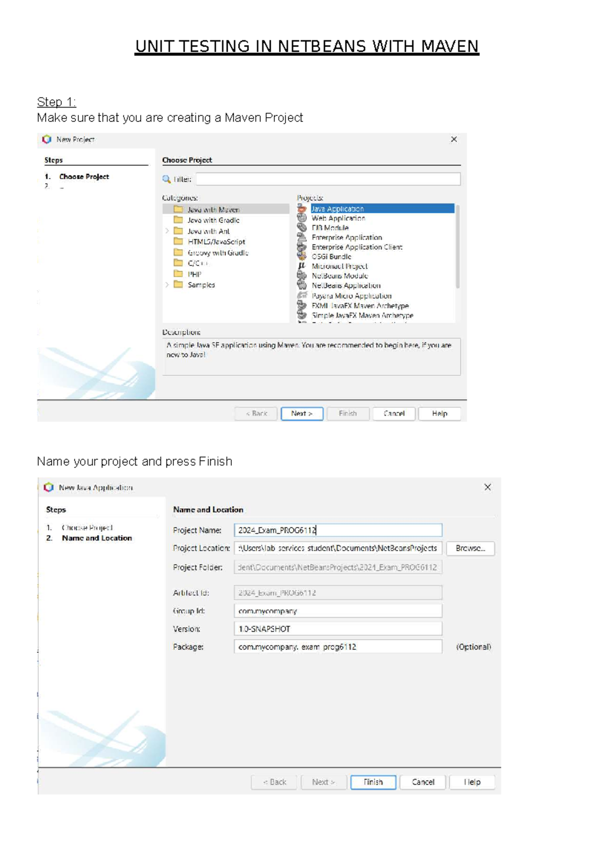614x868 pixels.
Task: Click the Filter text field
Action: click(327, 179)
